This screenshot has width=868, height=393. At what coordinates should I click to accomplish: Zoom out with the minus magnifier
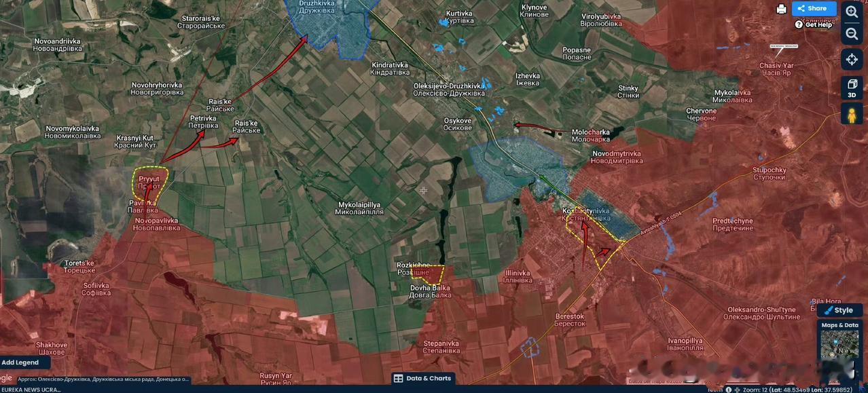852,34
